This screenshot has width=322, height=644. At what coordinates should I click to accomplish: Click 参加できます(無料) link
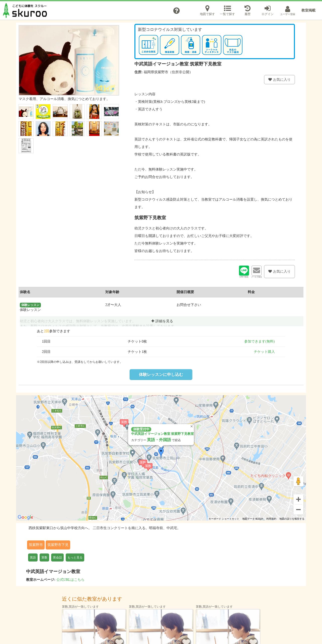tap(259, 341)
